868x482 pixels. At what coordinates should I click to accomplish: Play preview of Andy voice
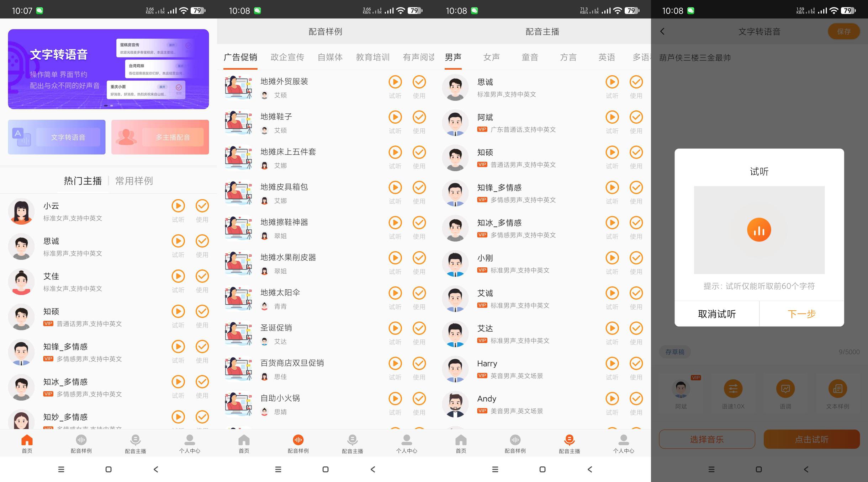(612, 398)
